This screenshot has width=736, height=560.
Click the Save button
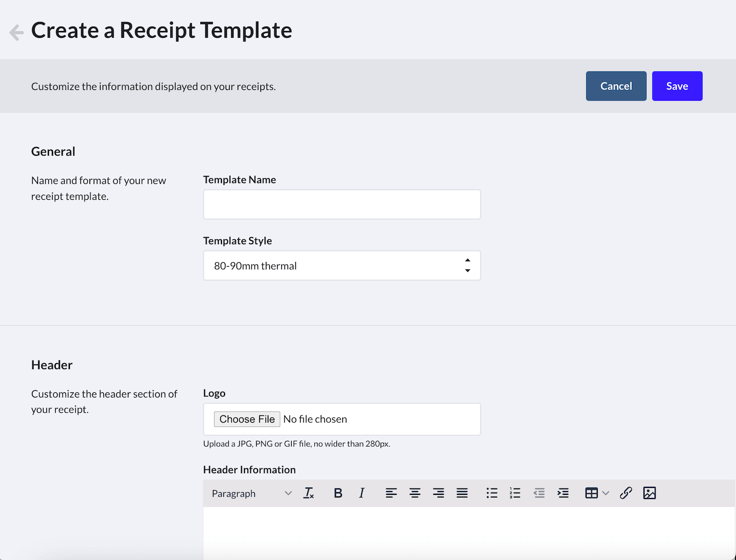coord(677,86)
